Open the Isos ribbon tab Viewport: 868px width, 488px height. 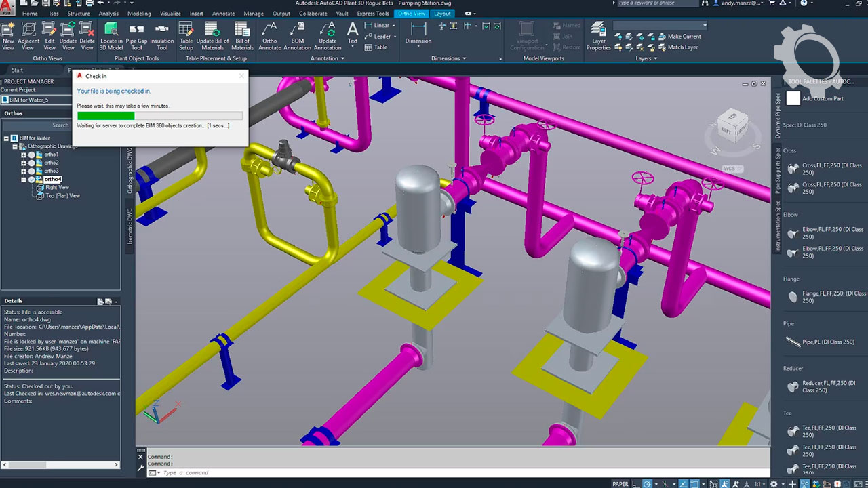(x=53, y=14)
